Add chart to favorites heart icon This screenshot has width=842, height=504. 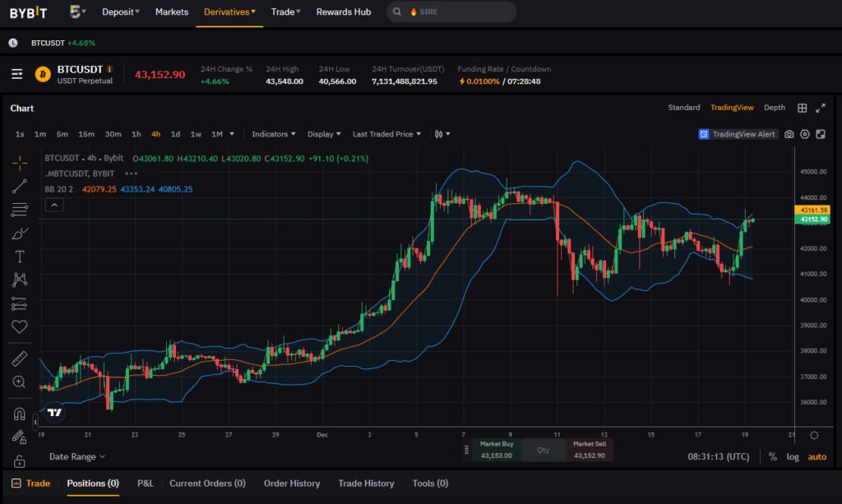[20, 326]
